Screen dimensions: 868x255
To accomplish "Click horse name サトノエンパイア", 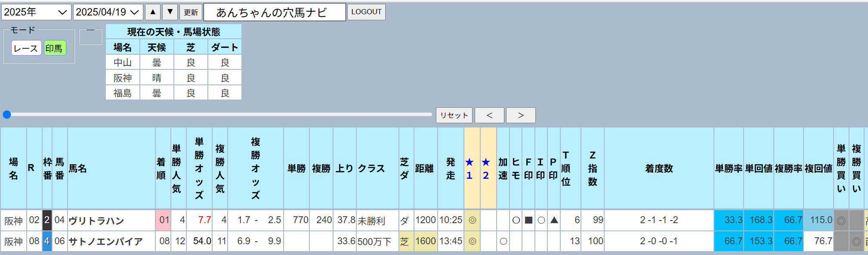I will 105,242.
